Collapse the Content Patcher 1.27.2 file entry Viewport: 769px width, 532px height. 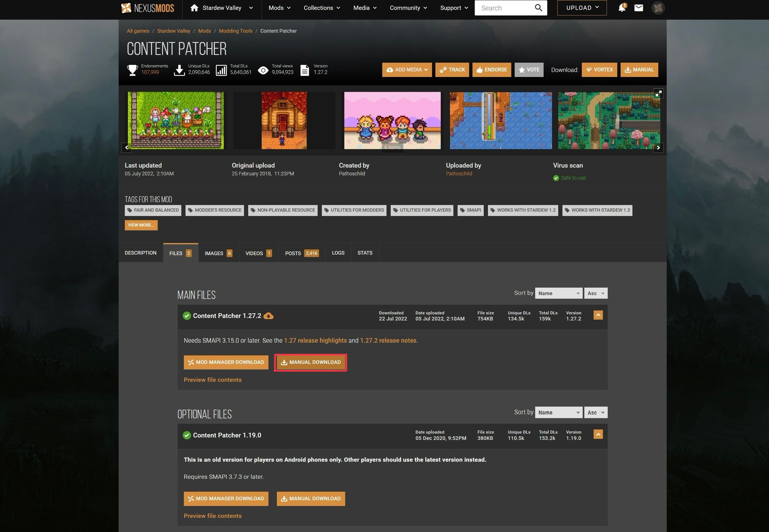point(598,315)
